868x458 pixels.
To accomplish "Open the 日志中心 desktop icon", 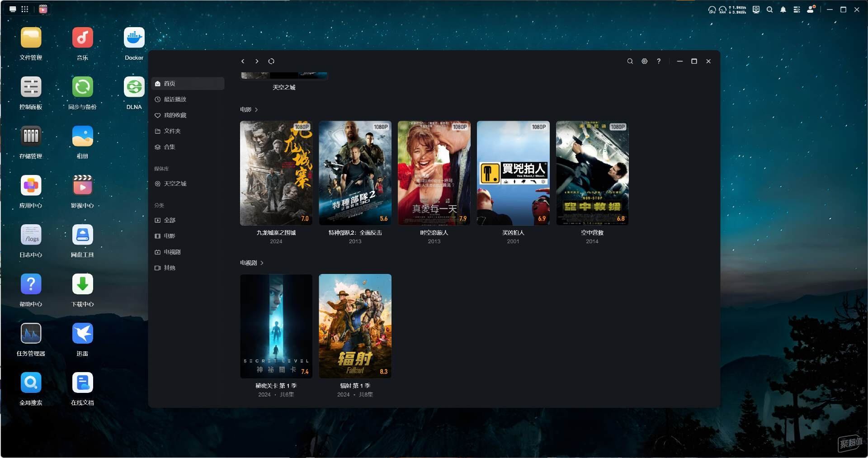I will coord(31,235).
